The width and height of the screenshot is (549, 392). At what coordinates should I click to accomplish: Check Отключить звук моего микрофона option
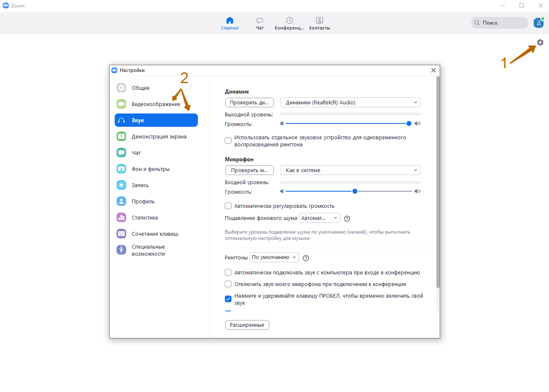point(228,284)
